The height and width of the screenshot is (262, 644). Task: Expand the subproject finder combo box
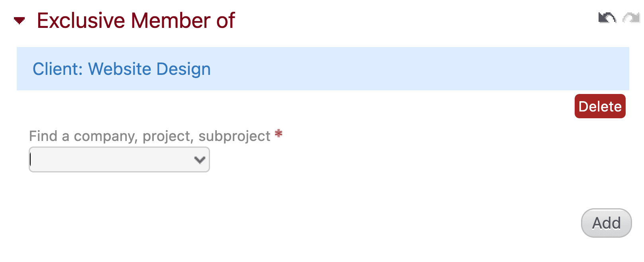(x=119, y=160)
